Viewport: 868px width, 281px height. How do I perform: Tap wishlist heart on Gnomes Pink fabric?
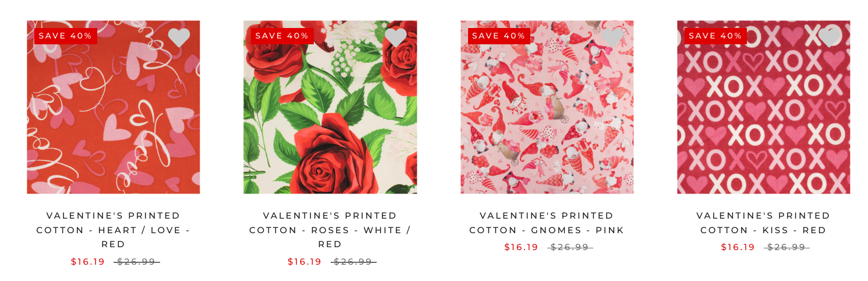click(612, 37)
